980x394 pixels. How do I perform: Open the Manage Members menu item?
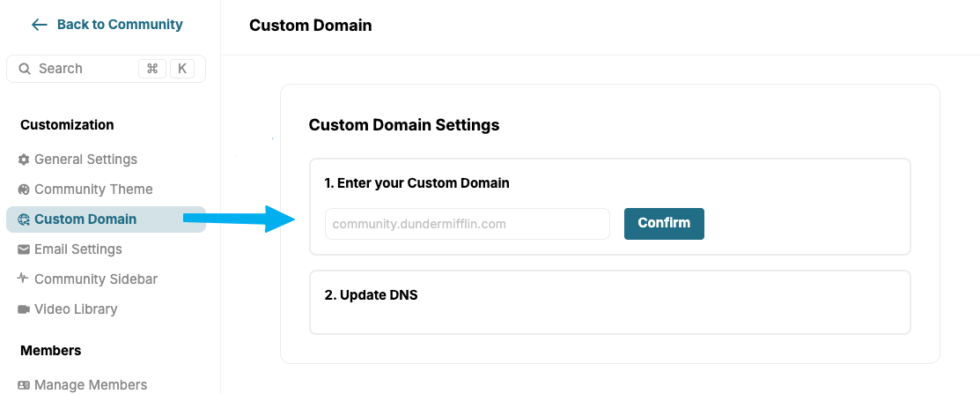point(90,385)
